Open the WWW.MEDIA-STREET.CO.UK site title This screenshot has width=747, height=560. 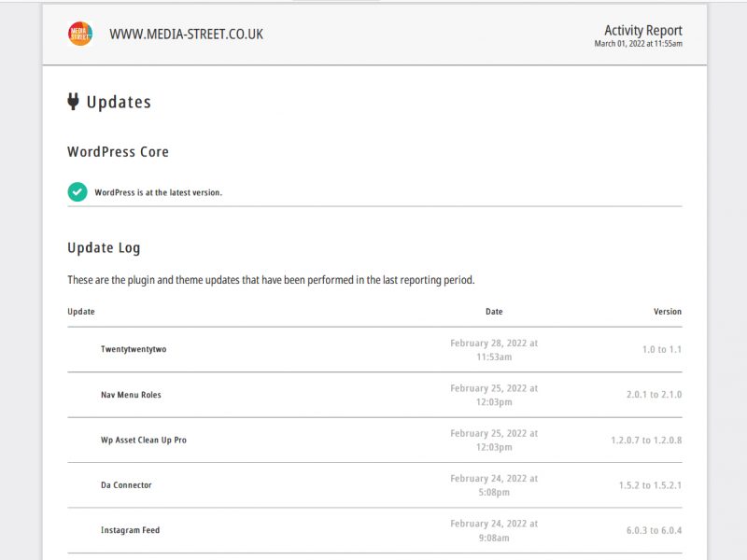(186, 35)
